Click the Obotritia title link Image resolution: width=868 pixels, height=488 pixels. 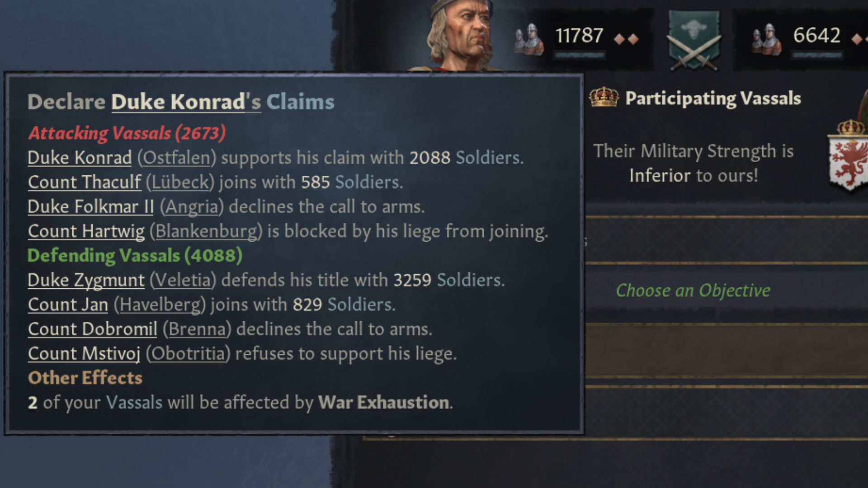tap(188, 353)
